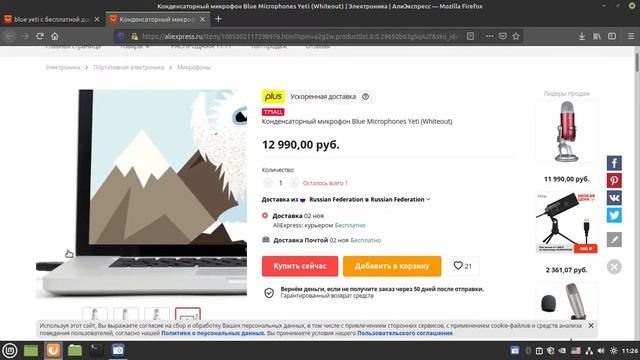
Task: Open the Linux Mint start menu
Action: click(10, 350)
